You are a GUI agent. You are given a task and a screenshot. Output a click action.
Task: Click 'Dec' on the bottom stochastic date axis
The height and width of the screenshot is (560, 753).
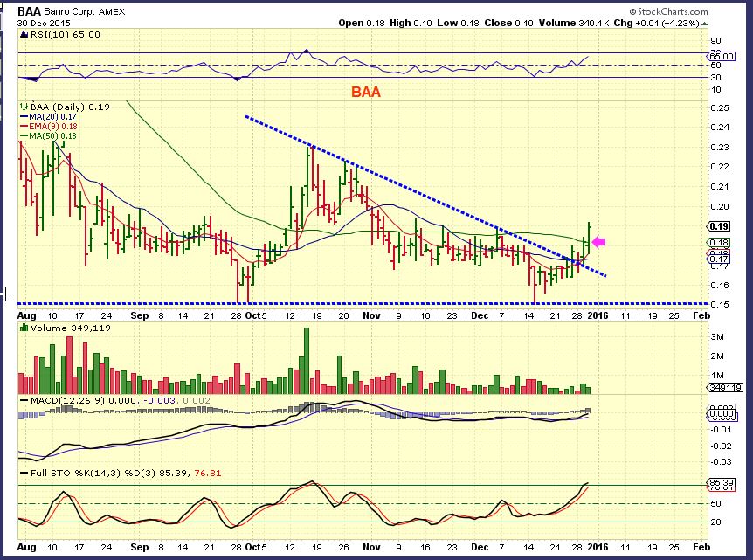point(480,547)
